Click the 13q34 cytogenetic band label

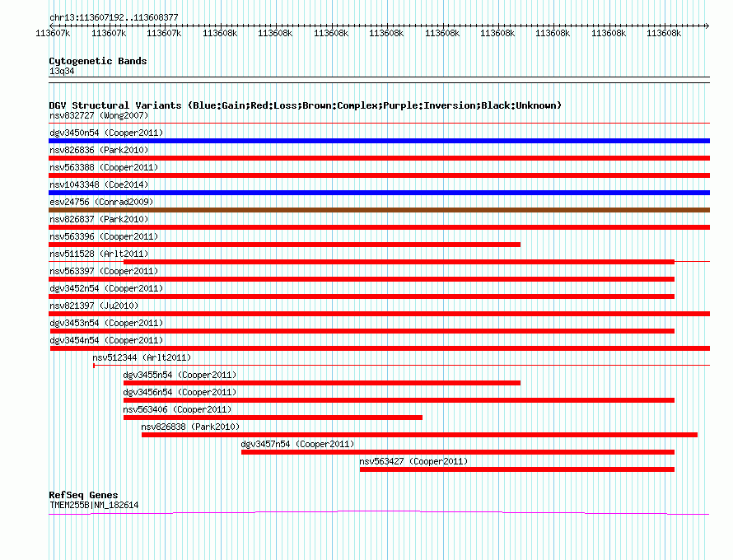pyautogui.click(x=62, y=71)
